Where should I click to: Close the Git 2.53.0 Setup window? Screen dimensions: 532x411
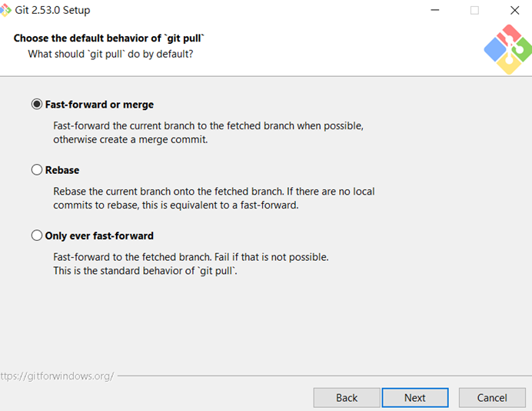coord(514,11)
